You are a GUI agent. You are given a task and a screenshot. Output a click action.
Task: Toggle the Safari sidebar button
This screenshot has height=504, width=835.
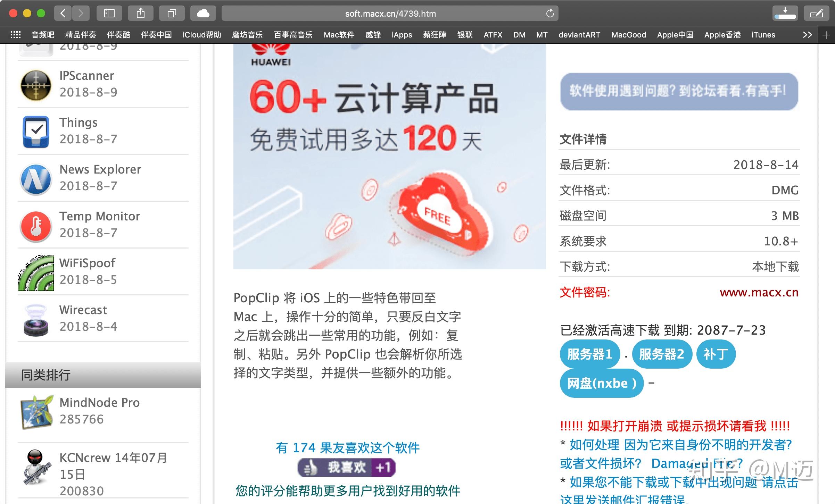pos(109,14)
